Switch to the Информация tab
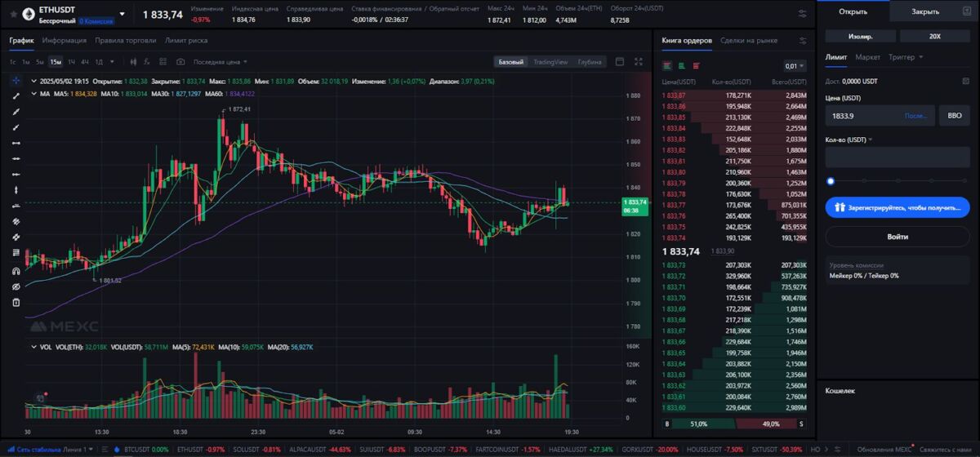Viewport: 980px width, 457px height. [x=65, y=40]
